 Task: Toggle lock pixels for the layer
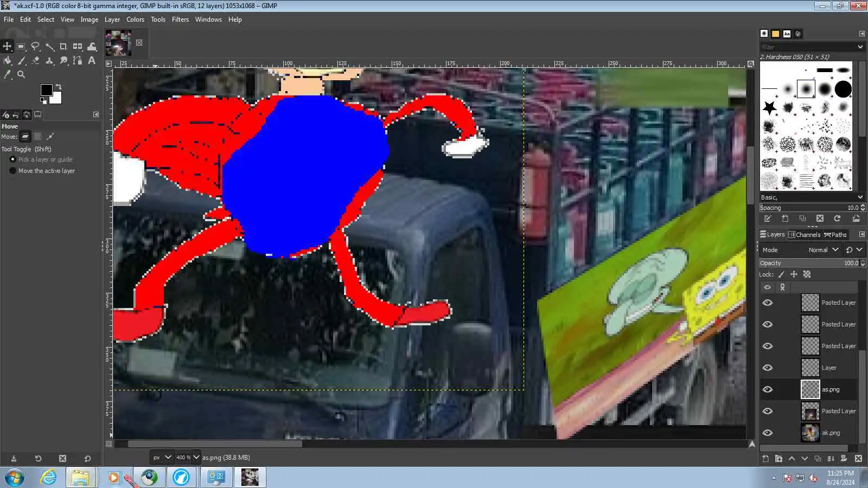(x=781, y=274)
